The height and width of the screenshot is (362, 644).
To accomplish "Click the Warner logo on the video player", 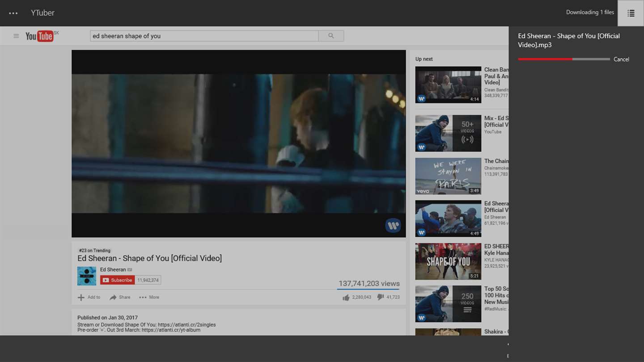I will point(393,226).
